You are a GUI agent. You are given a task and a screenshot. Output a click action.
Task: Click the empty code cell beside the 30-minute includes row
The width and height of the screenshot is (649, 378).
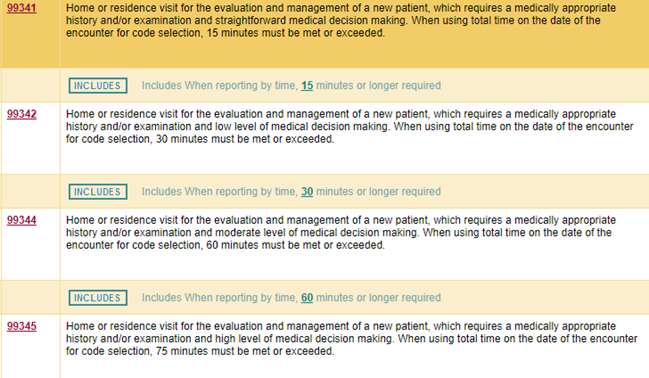click(x=31, y=192)
